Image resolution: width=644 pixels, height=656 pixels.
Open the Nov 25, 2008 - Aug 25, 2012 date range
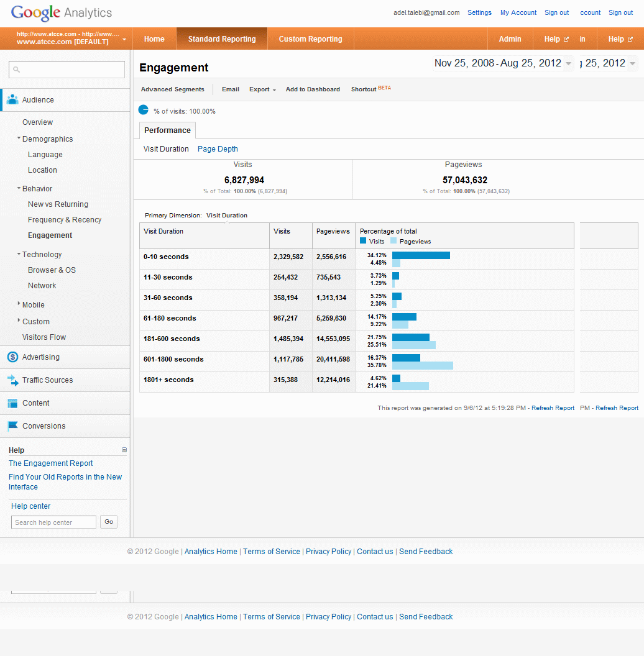pos(502,63)
